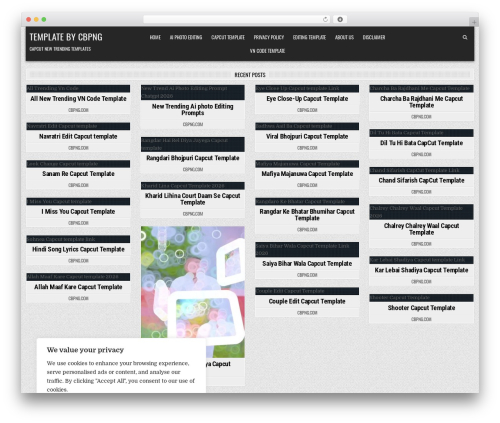Click the browser address bar
Viewport: 500px width, 423px height.
[x=237, y=20]
